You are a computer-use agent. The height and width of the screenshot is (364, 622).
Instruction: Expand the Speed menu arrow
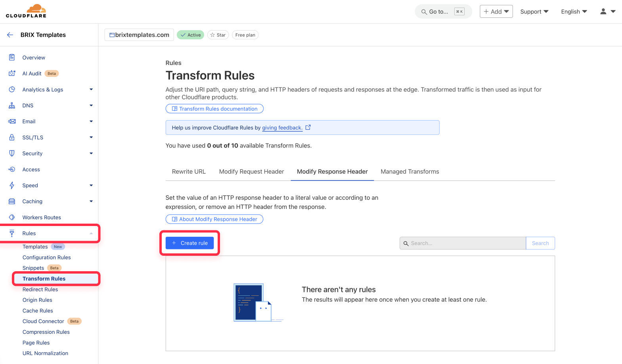[91, 186]
